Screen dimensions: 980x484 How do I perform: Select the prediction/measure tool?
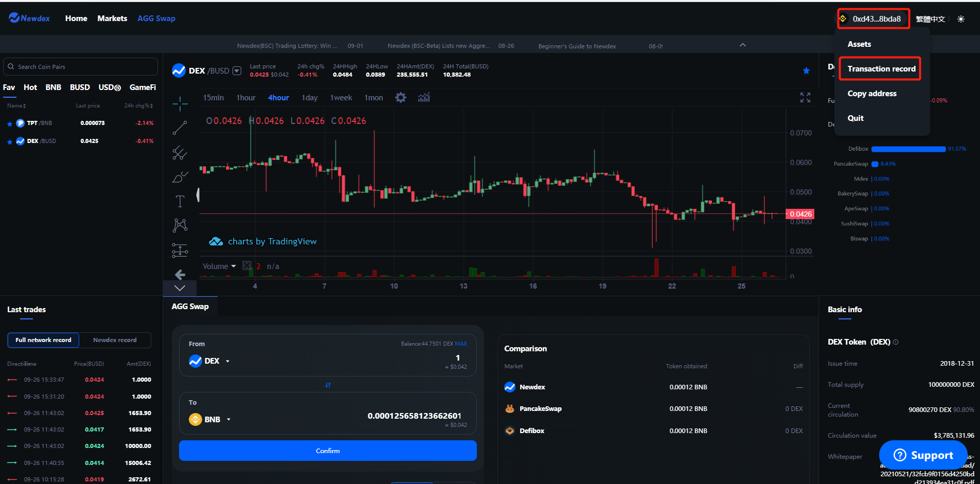coord(180,250)
